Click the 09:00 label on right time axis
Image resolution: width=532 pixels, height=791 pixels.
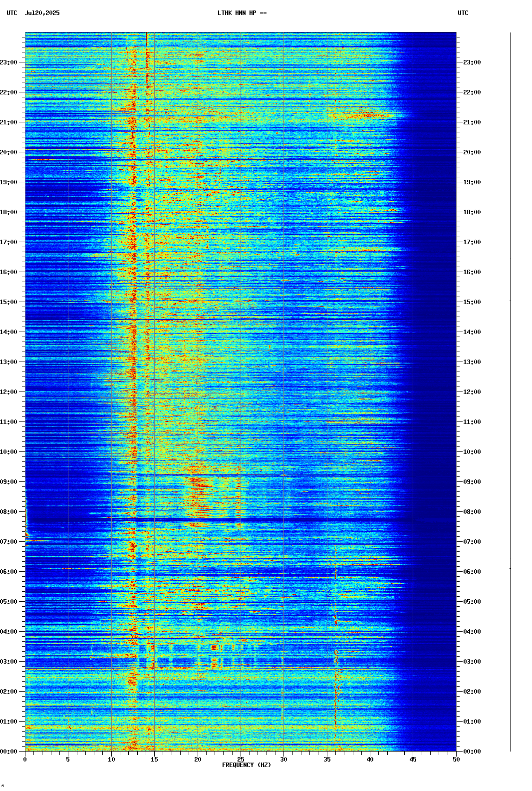pos(472,482)
